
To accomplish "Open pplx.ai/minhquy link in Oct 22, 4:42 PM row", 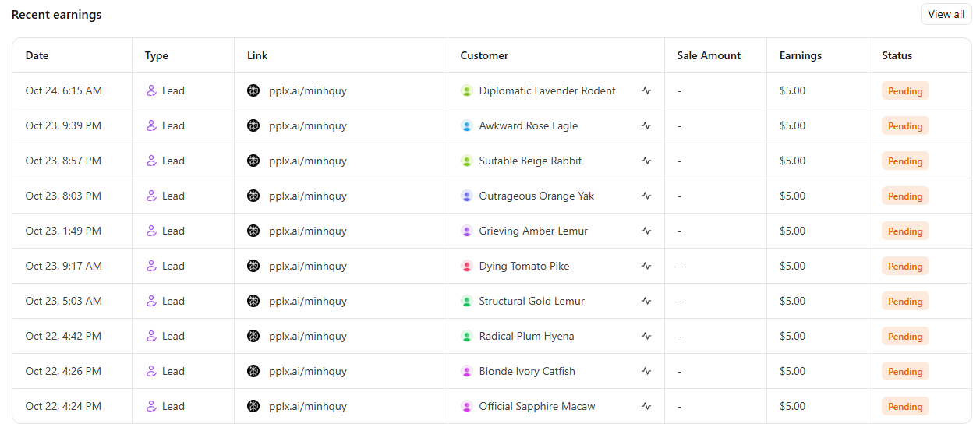I will (308, 336).
